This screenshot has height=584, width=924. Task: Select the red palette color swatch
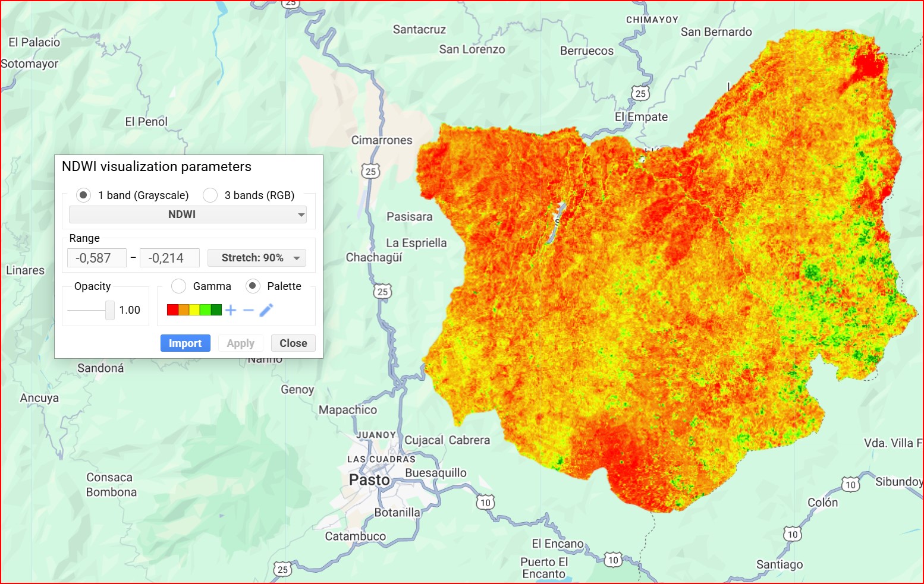172,310
